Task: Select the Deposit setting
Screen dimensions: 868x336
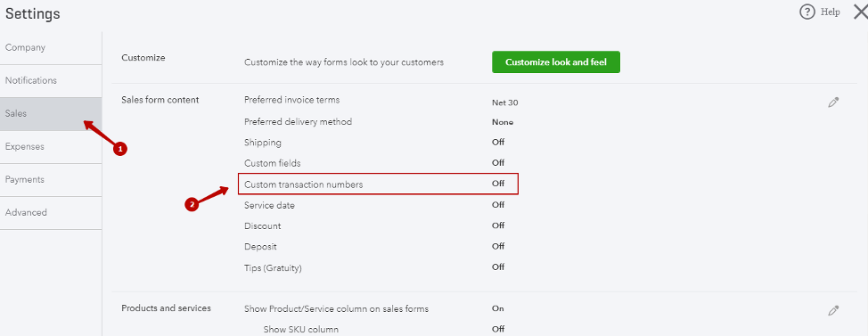Action: point(260,247)
